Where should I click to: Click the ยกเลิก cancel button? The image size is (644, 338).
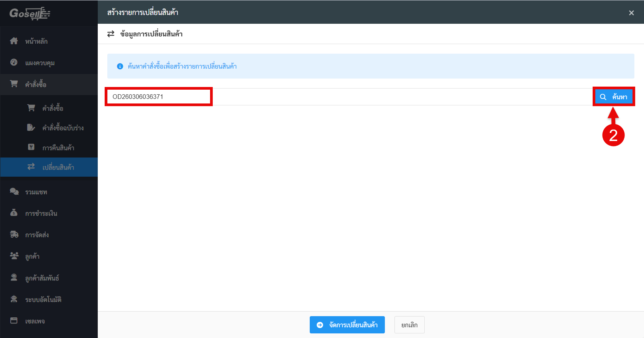409,325
